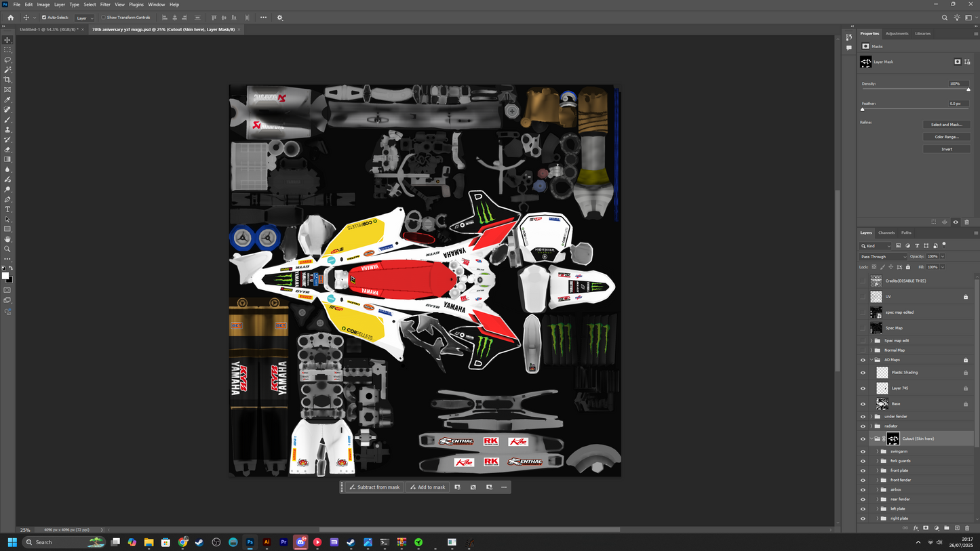The width and height of the screenshot is (980, 551).
Task: Click the Select and Mask button
Action: pyautogui.click(x=946, y=125)
